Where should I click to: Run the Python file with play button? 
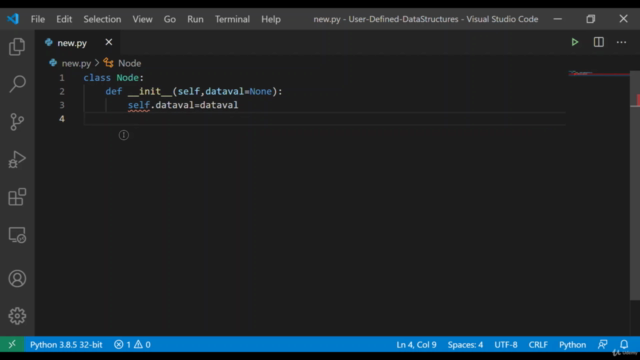pos(575,42)
